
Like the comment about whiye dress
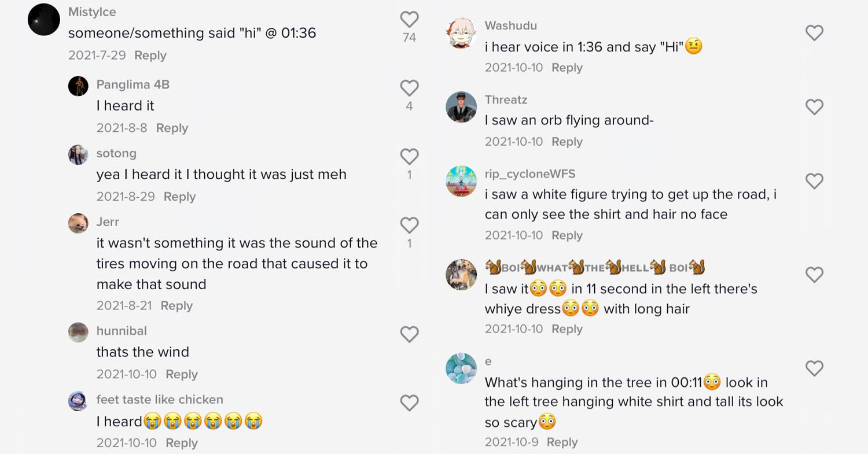tap(814, 275)
